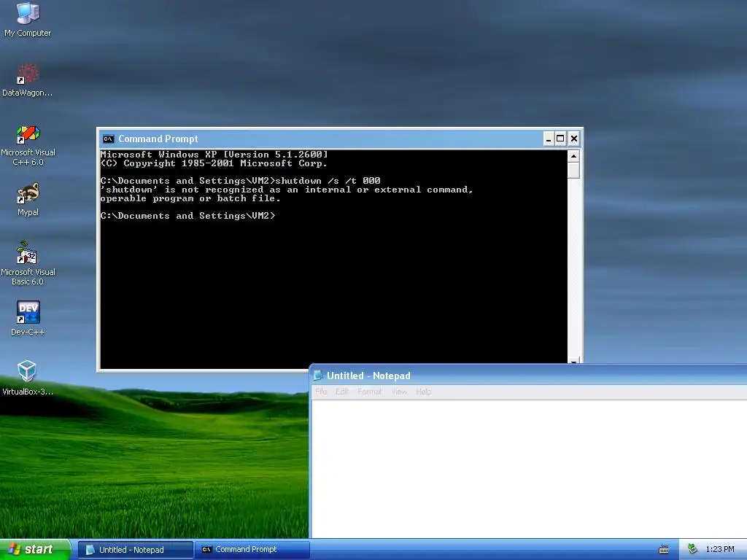747x560 pixels.
Task: Click the on-screen keyboard tray icon
Action: tap(664, 550)
